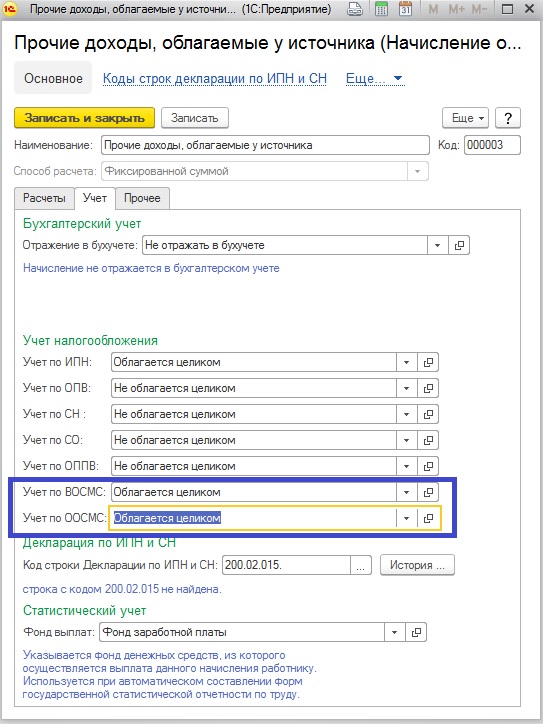The width and height of the screenshot is (543, 724).
Task: Open form icon next to Учет по ОПВ
Action: 428,388
